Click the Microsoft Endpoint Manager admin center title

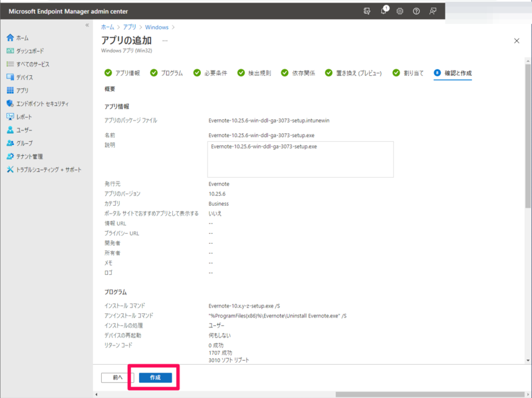[x=68, y=11]
